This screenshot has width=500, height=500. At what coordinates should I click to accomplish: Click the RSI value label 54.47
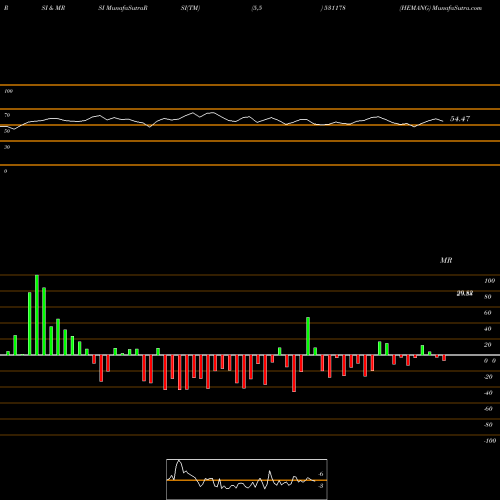460,119
